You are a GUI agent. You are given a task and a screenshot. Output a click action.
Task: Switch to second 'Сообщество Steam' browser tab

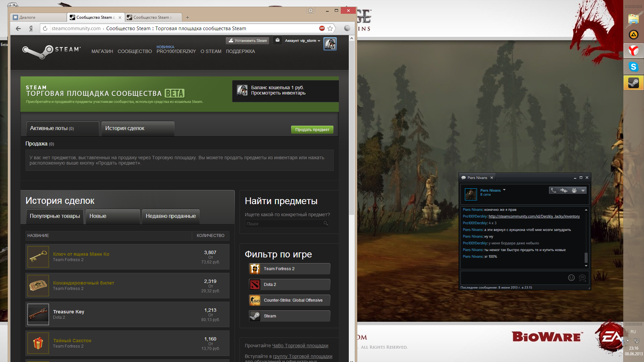pos(153,17)
